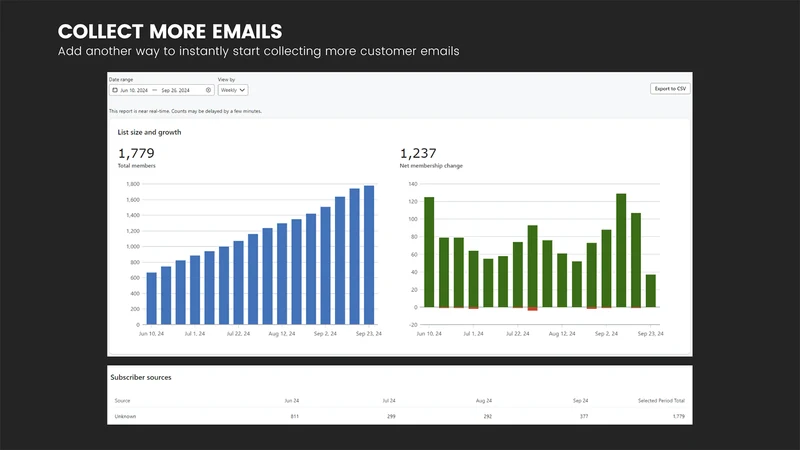Screen dimensions: 800x450
Task: Click the first blue bar for Jun 10
Action: click(x=152, y=298)
